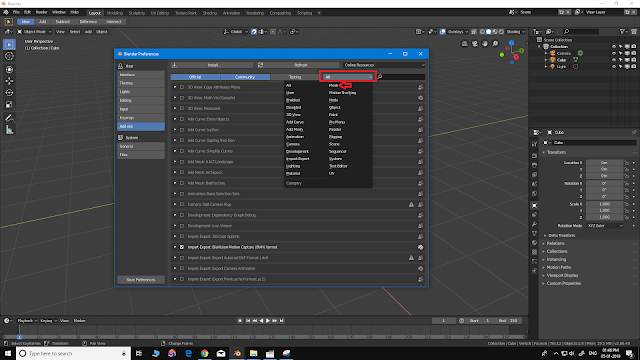Choose Rigging in the category dropdown list
Image resolution: width=640 pixels, height=360 pixels.
pos(336,137)
